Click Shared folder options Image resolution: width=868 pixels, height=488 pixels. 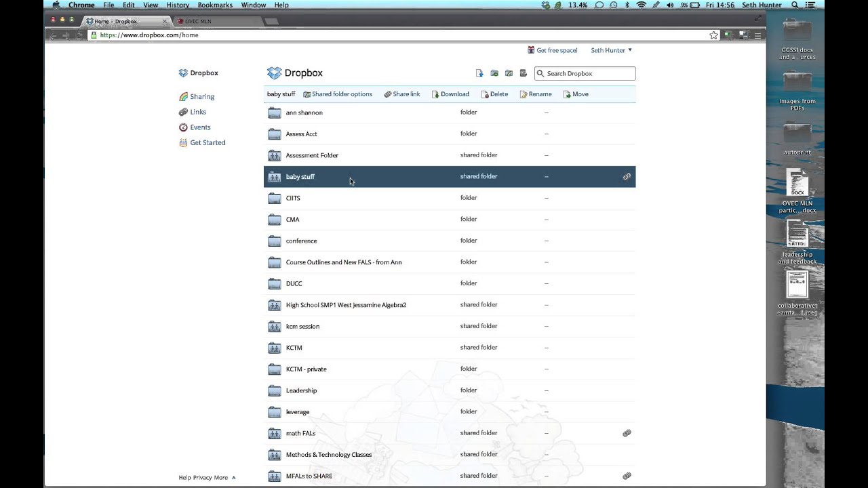(338, 94)
